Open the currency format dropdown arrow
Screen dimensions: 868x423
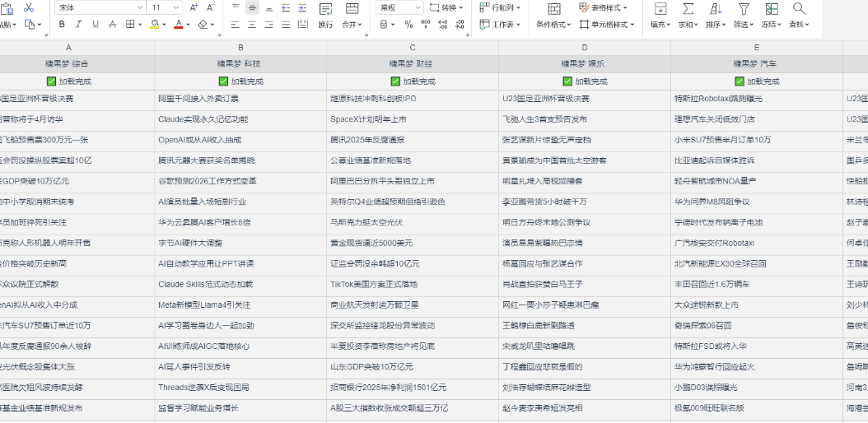(x=393, y=25)
